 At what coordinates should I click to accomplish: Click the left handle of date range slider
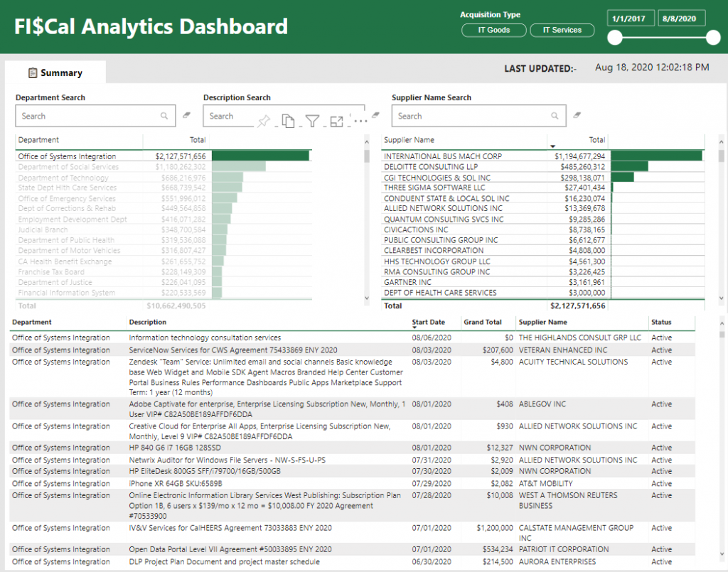tap(615, 38)
